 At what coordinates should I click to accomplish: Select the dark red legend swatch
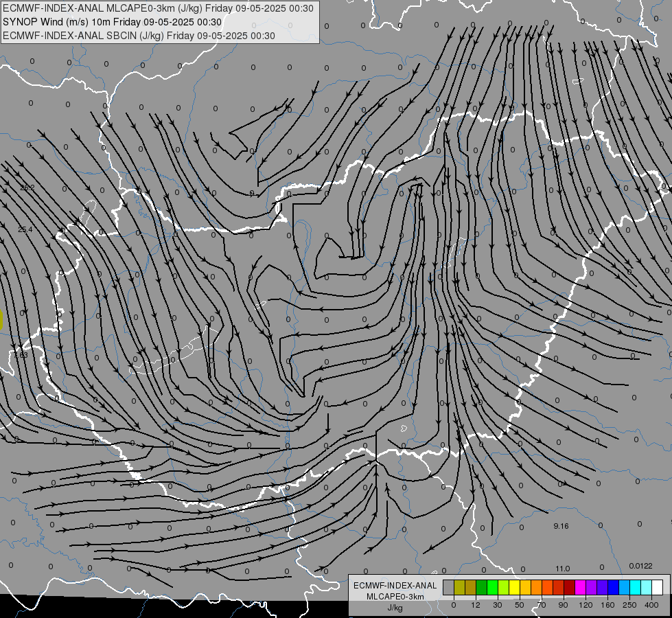coord(569,587)
